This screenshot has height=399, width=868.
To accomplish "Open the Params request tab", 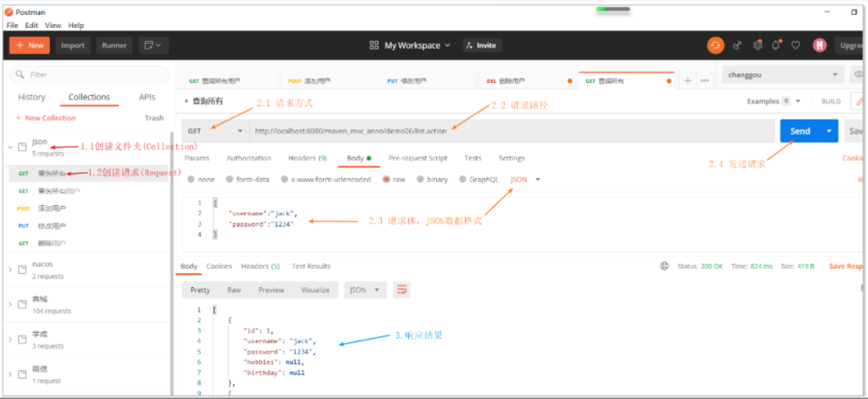I will pyautogui.click(x=196, y=158).
